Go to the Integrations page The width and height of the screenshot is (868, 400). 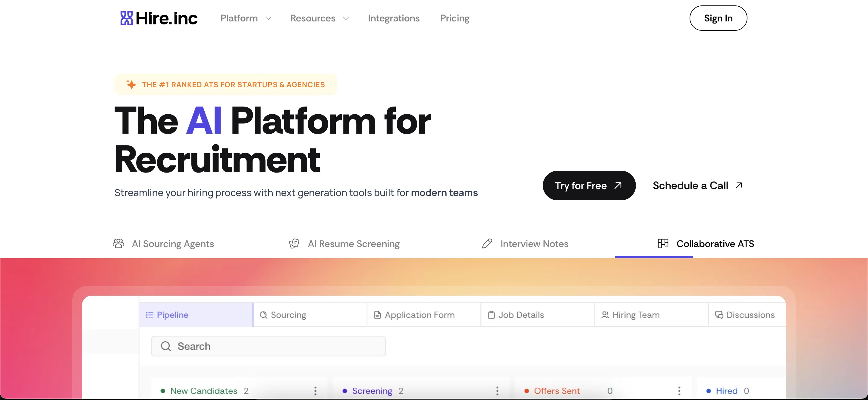[x=394, y=18]
